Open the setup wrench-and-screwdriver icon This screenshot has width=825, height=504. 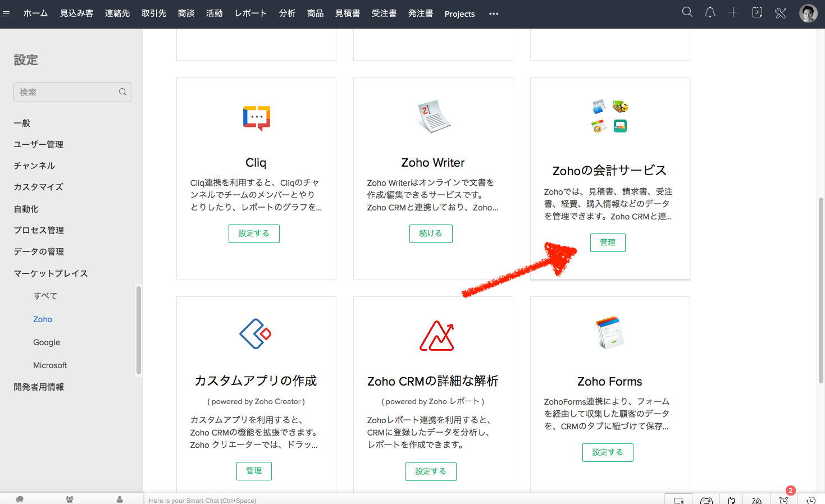point(781,13)
